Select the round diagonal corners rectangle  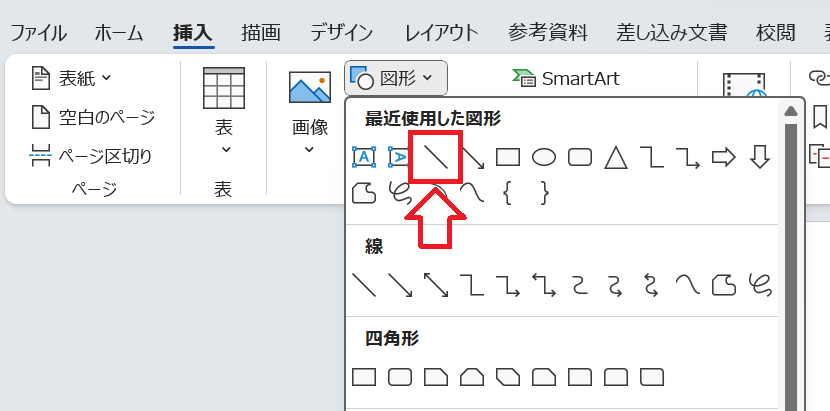tap(652, 377)
